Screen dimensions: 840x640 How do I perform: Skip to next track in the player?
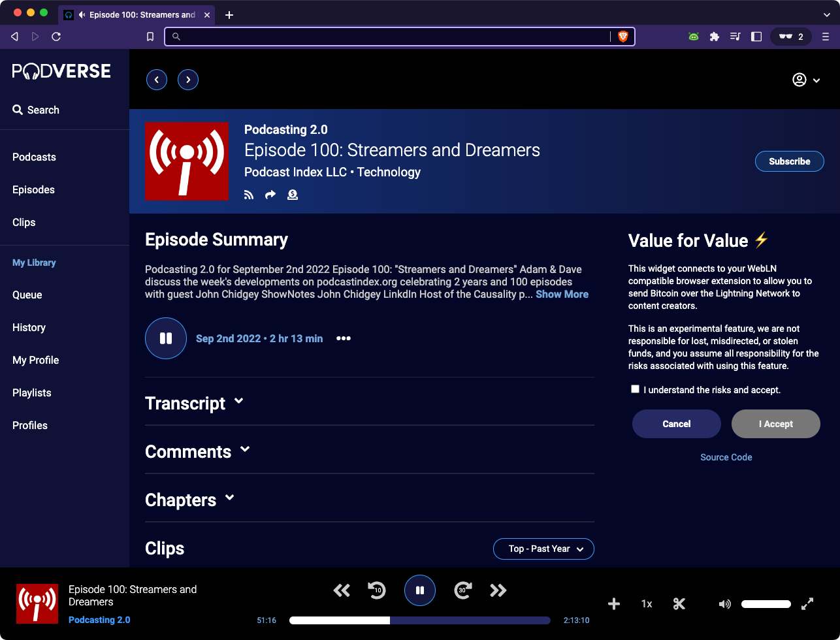498,590
